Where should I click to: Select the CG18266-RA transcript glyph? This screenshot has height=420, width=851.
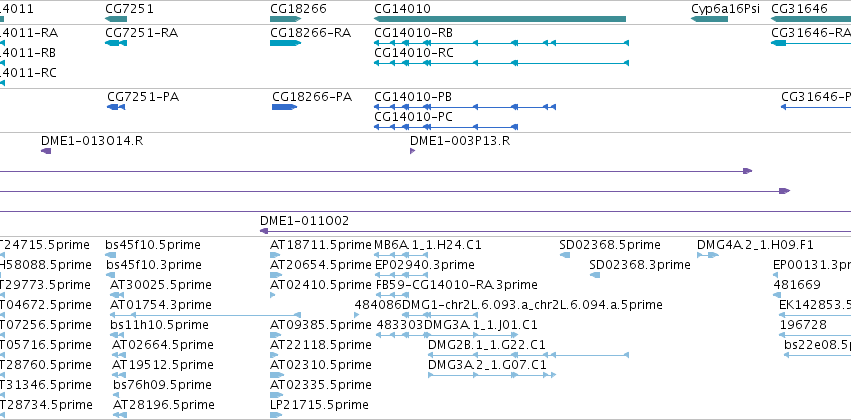(x=285, y=43)
